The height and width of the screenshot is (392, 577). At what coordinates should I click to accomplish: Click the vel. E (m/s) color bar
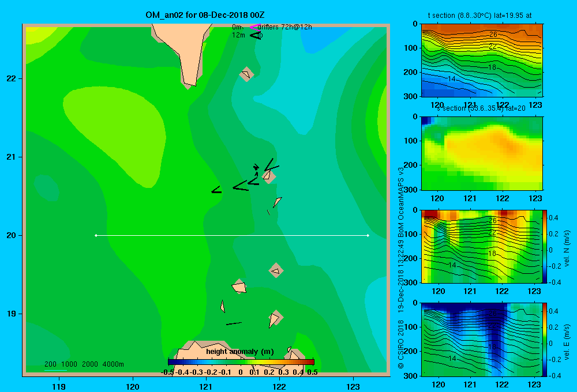[545, 340]
